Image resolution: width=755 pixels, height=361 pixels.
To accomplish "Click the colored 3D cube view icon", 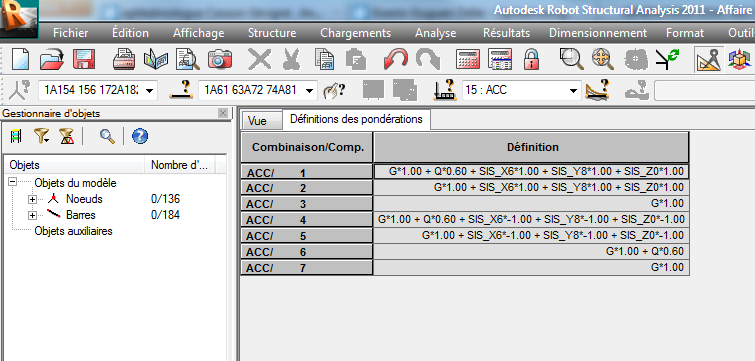I will [x=739, y=60].
